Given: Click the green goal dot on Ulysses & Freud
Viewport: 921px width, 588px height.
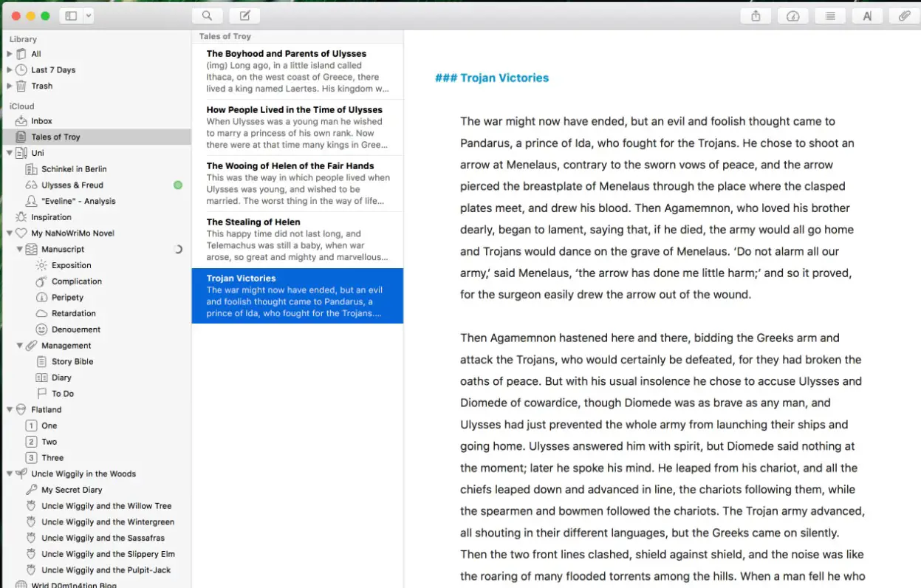Looking at the screenshot, I should point(178,185).
